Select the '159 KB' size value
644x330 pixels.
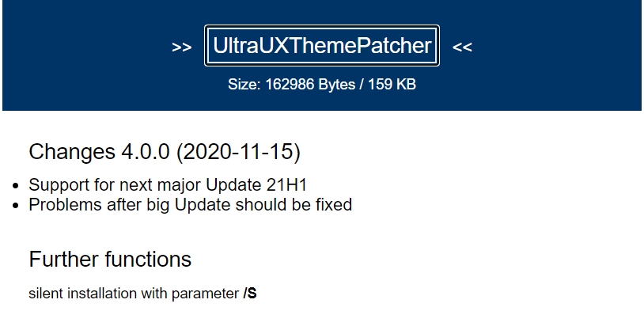click(x=392, y=84)
